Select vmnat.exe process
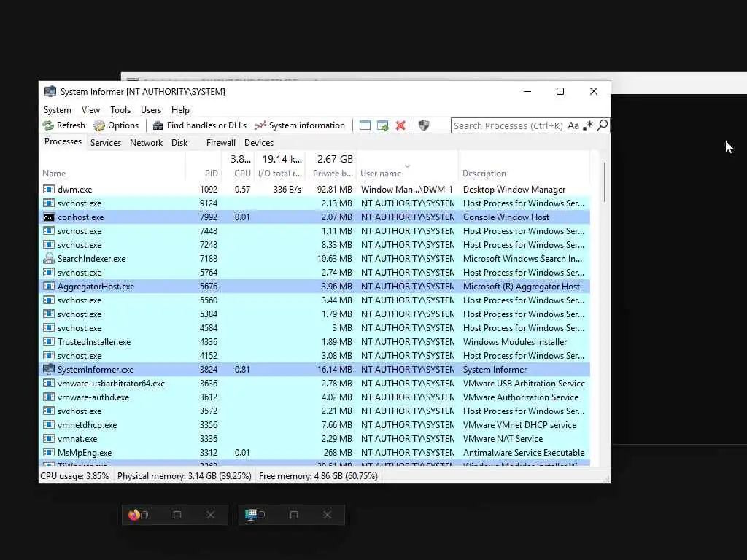 click(x=314, y=438)
